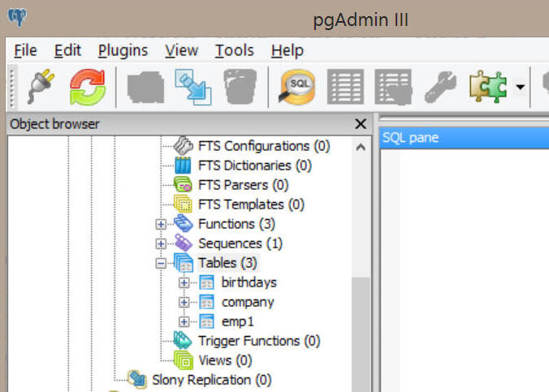This screenshot has height=392, width=549.
Task: Select the Sequences (1) tree item
Action: click(240, 243)
